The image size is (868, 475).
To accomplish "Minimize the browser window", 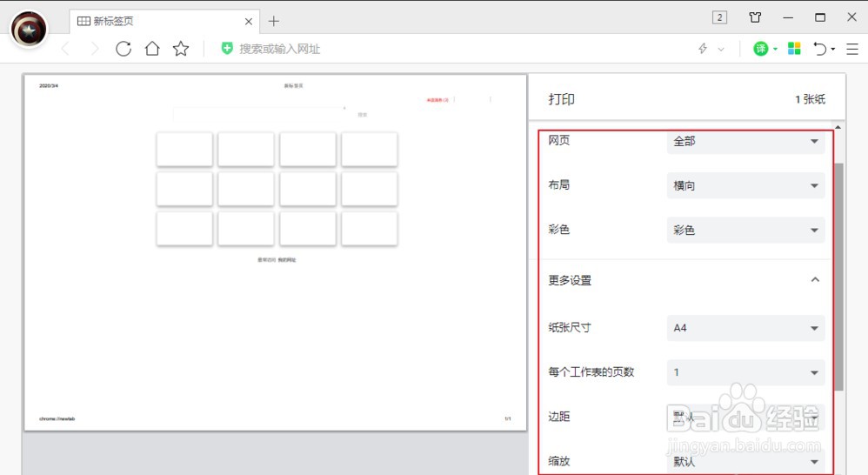I will pyautogui.click(x=788, y=17).
